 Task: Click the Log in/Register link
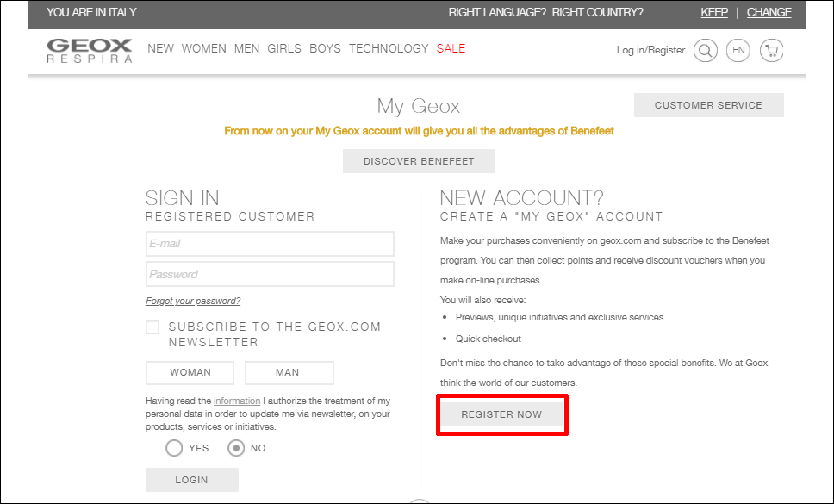(x=650, y=50)
